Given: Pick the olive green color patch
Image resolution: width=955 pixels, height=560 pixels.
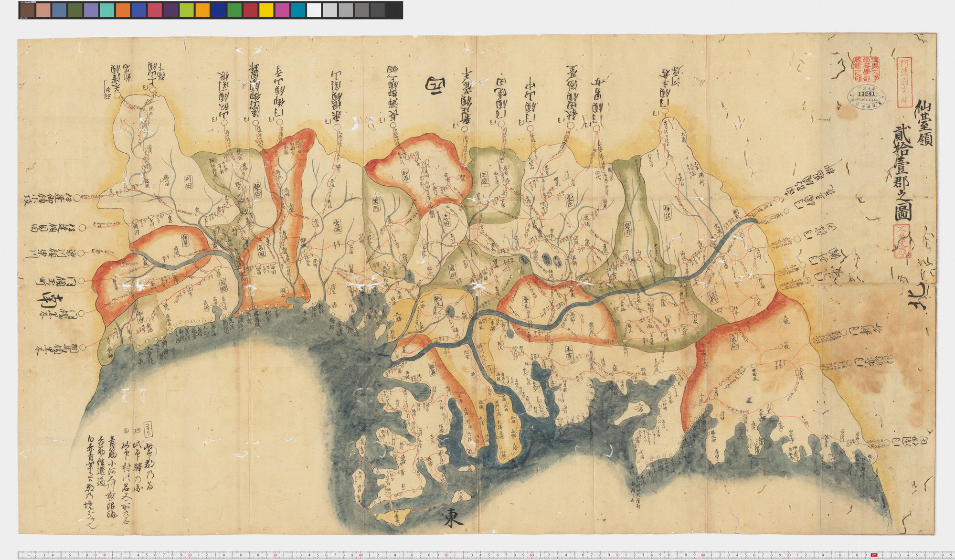Looking at the screenshot, I should pos(75,10).
